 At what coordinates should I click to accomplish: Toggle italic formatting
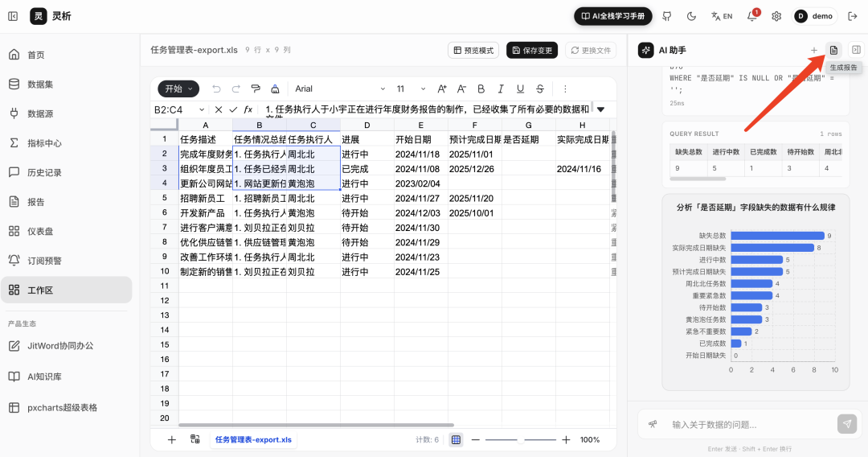click(x=501, y=89)
